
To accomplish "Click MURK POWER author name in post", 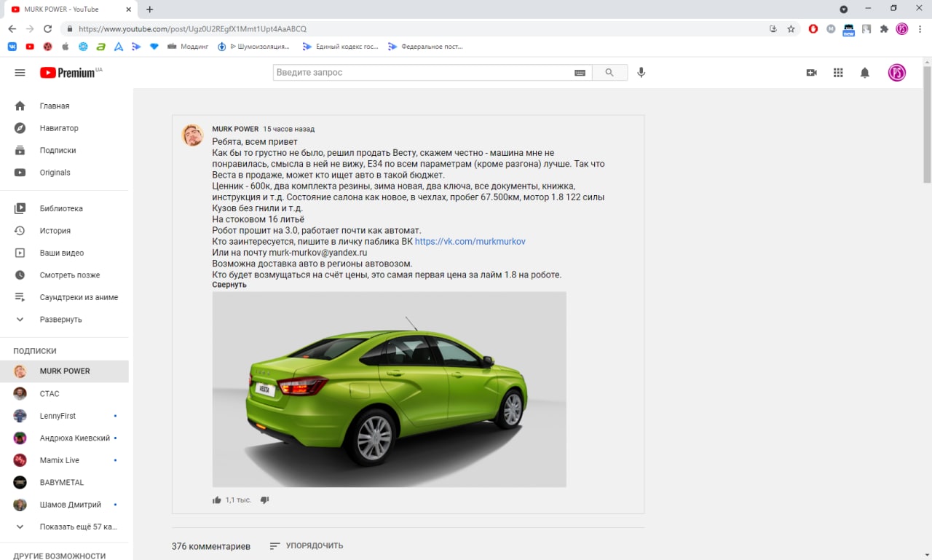I will click(x=235, y=129).
